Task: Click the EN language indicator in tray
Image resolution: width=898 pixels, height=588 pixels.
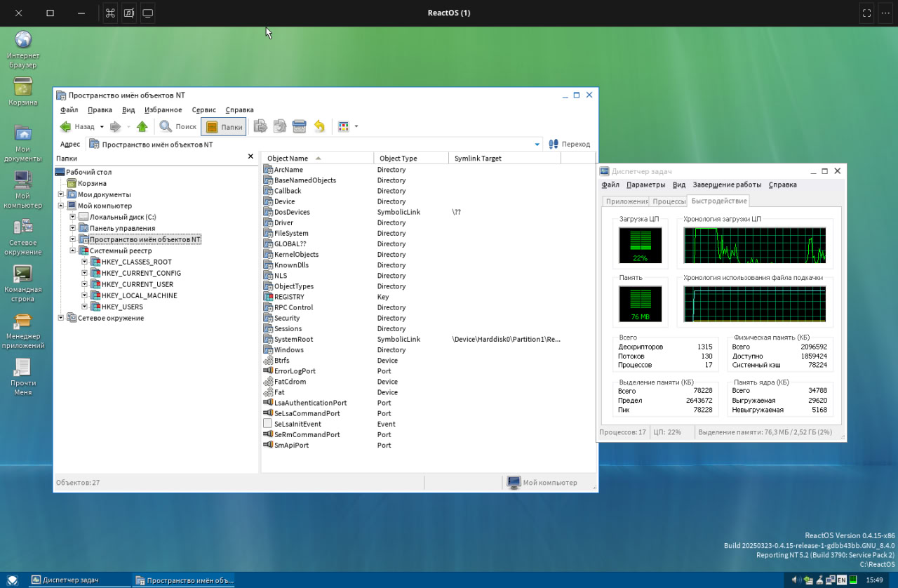Action: pyautogui.click(x=841, y=580)
